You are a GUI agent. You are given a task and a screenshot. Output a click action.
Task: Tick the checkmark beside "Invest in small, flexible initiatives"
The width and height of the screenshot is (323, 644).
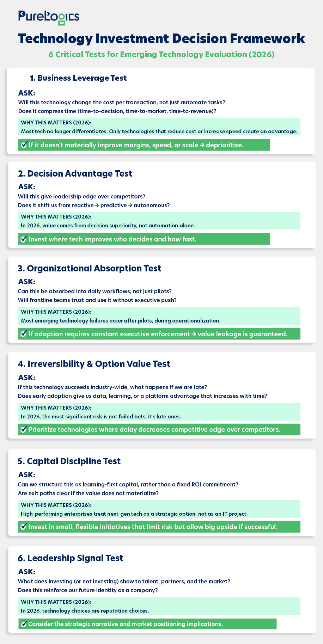pos(24,527)
